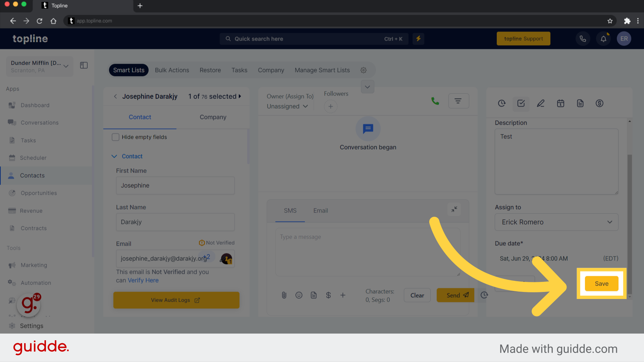The width and height of the screenshot is (644, 362).
Task: Expand the Contact section chevron
Action: 114,156
